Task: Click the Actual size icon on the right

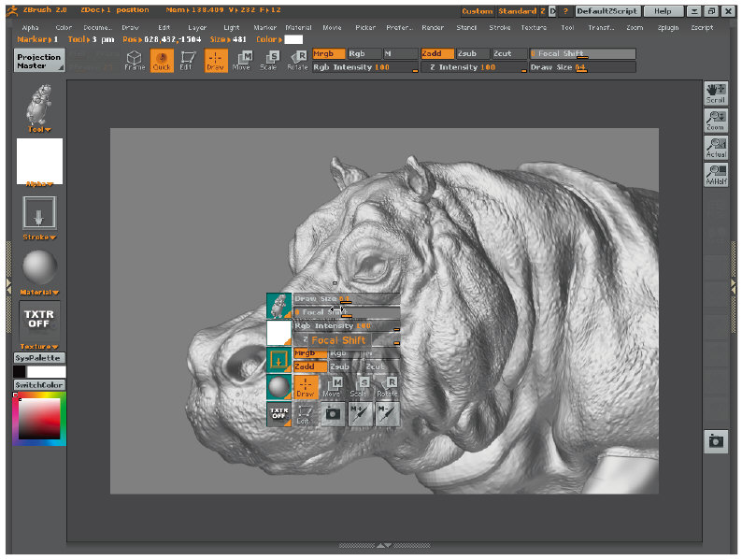Action: (x=716, y=148)
